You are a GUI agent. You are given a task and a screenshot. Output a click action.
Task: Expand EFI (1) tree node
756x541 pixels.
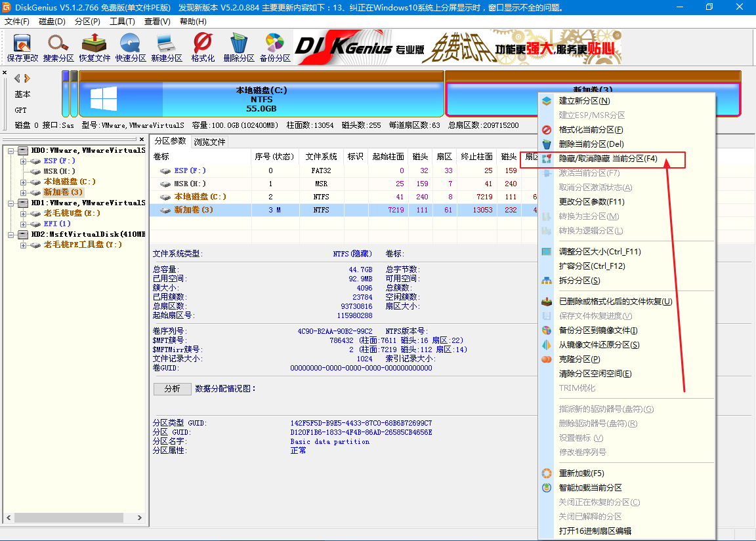pos(23,224)
